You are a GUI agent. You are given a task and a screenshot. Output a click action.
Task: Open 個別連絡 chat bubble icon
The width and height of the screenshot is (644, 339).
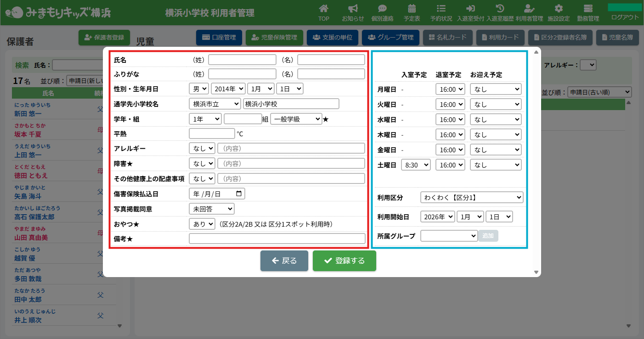tap(382, 9)
